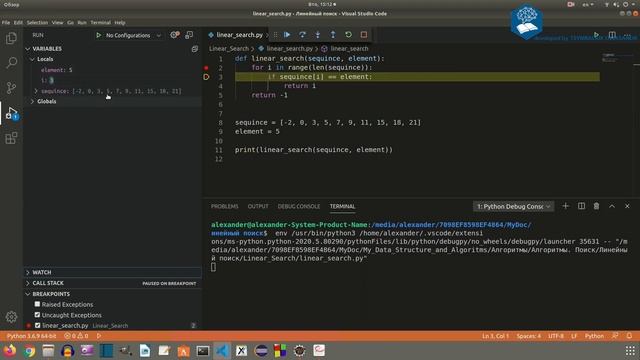Image resolution: width=640 pixels, height=360 pixels.
Task: Switch to the OUTPUT tab
Action: pyautogui.click(x=258, y=207)
